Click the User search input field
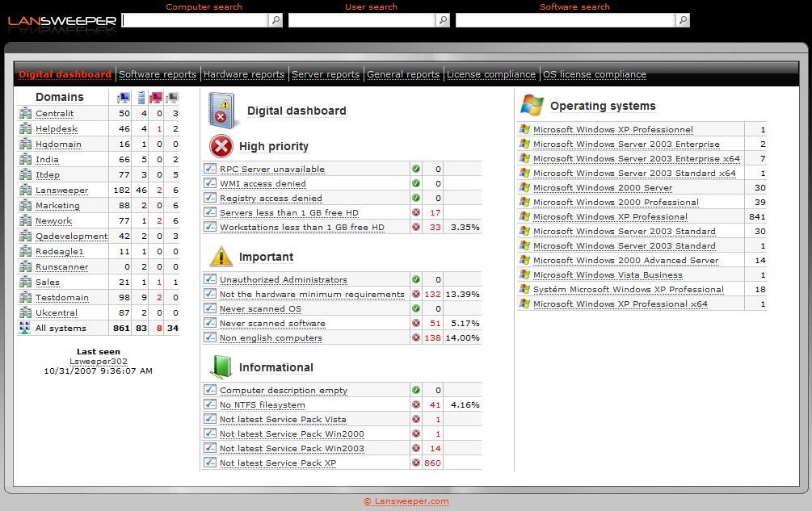The image size is (812, 511). 362,20
